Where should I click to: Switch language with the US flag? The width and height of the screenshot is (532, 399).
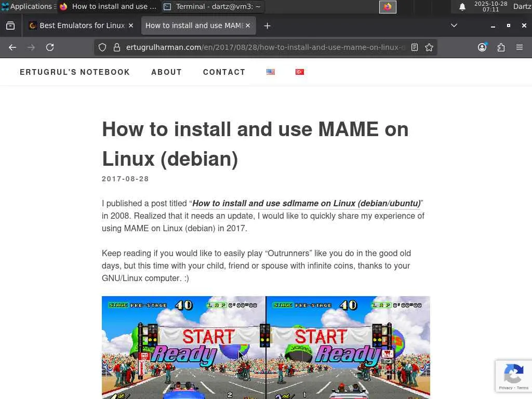(x=270, y=72)
